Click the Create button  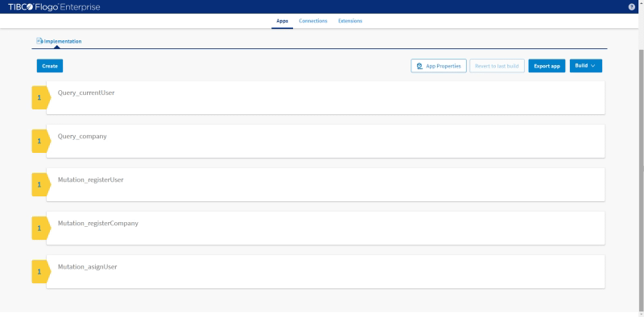click(x=50, y=66)
